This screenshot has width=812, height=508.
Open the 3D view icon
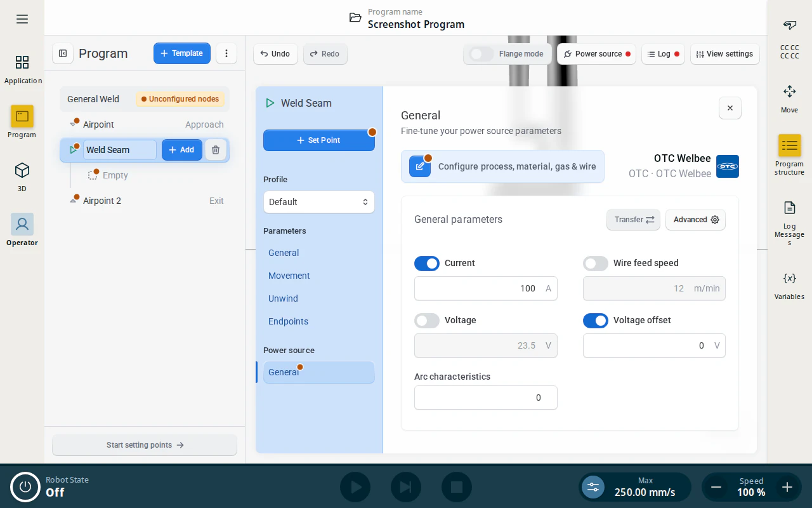[x=22, y=170]
